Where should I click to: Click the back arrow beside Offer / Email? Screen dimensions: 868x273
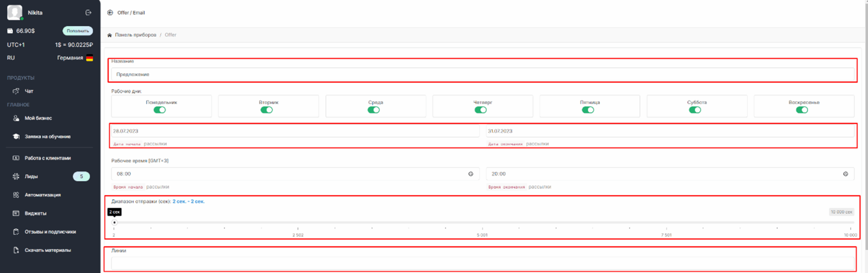[110, 13]
